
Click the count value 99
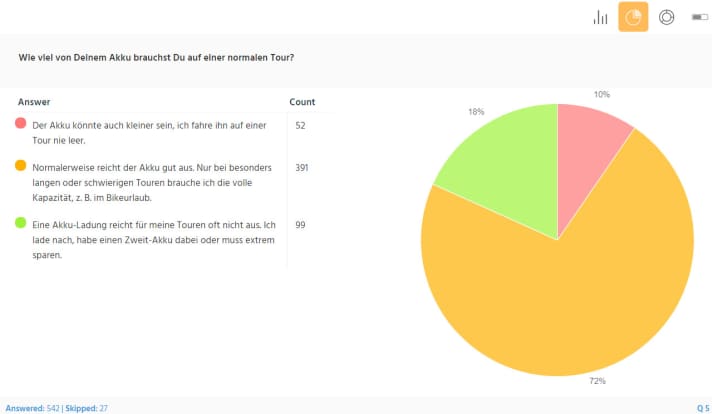pyautogui.click(x=300, y=225)
